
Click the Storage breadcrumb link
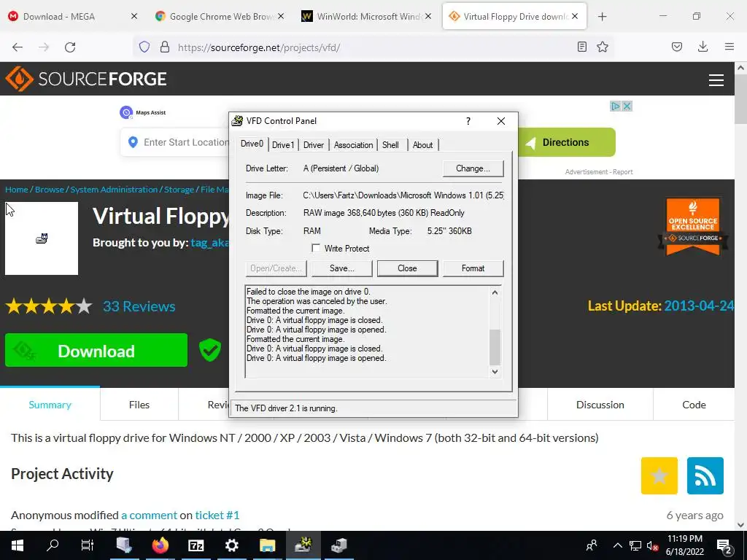point(179,190)
